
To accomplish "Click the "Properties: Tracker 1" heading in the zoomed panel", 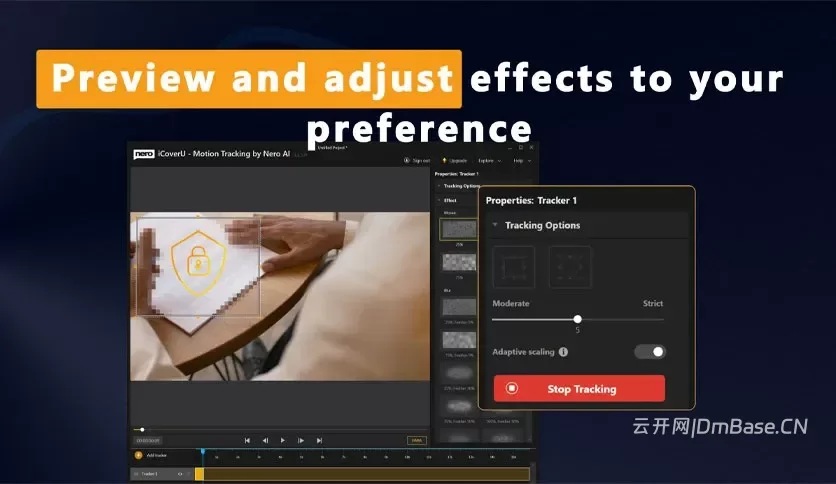I will [x=531, y=200].
